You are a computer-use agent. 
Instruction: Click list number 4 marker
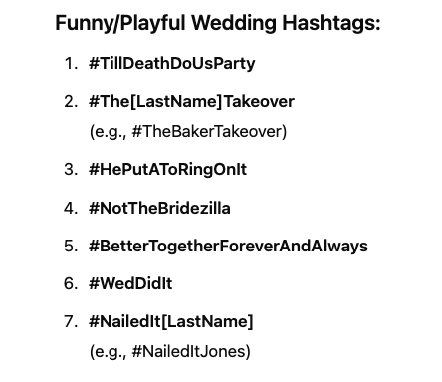(71, 208)
